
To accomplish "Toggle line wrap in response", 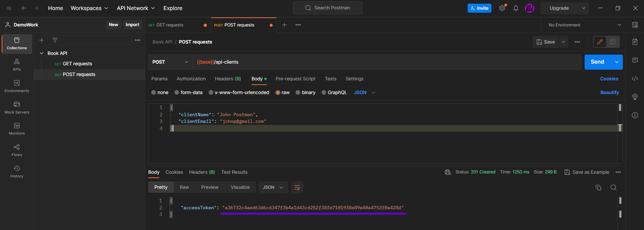I will click(x=297, y=187).
